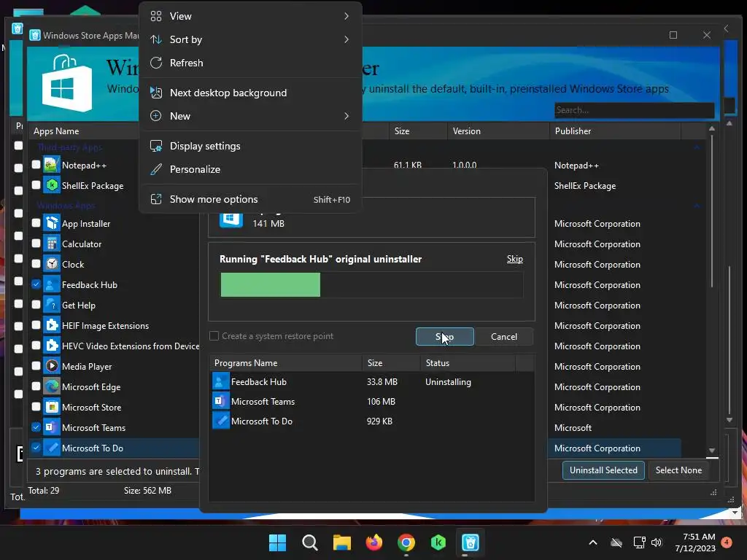Click the ShellEx Package app icon
The height and width of the screenshot is (560, 747).
tap(52, 185)
